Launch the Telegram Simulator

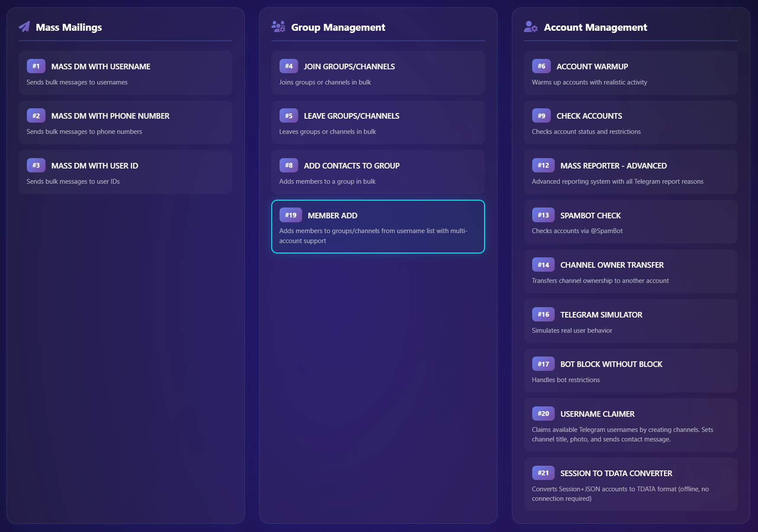click(631, 321)
